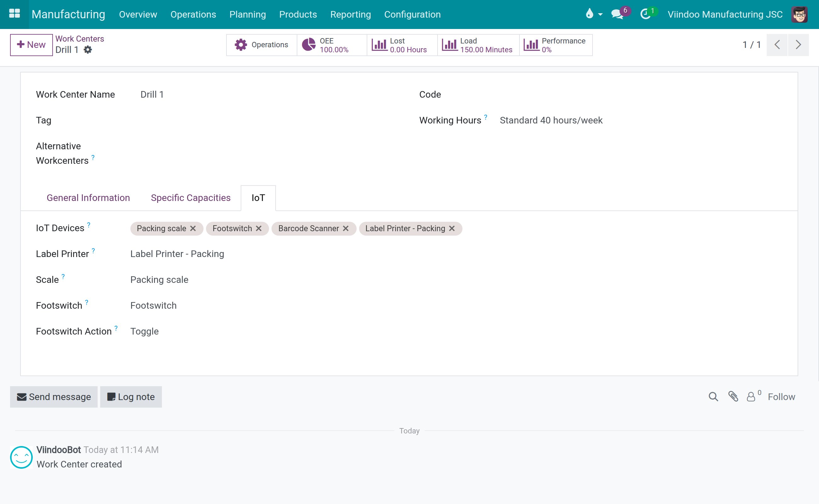
Task: Show followers via the person icon
Action: pos(753,396)
